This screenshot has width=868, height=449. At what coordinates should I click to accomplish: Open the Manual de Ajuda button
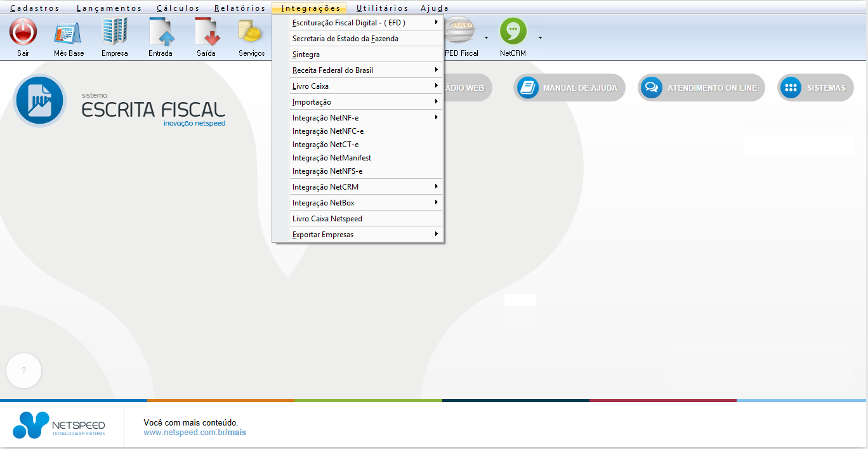(x=569, y=88)
